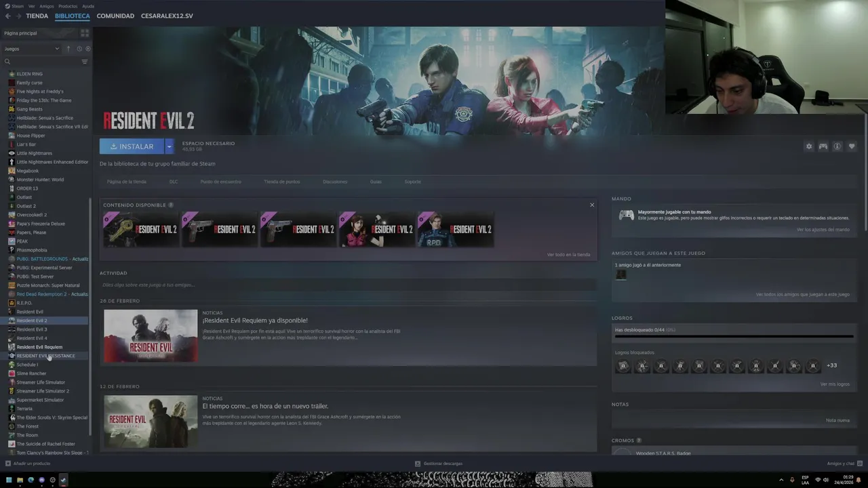Click the help icon beside Cromos
This screenshot has height=488, width=868.
(639, 441)
